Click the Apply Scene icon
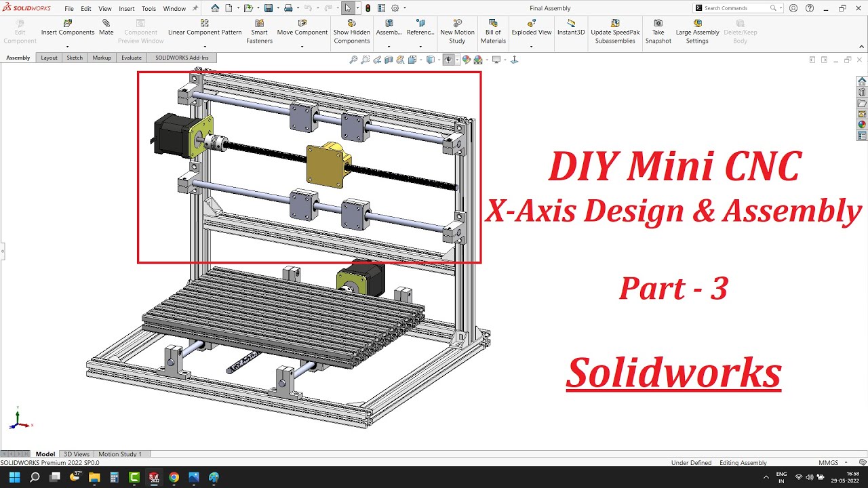The width and height of the screenshot is (868, 488). [478, 60]
